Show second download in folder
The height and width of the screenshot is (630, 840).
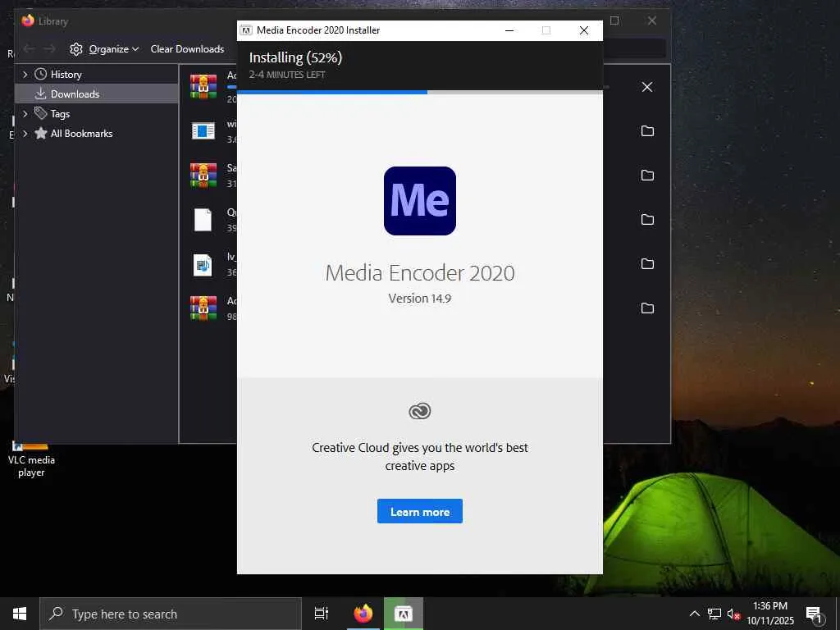[x=647, y=130]
